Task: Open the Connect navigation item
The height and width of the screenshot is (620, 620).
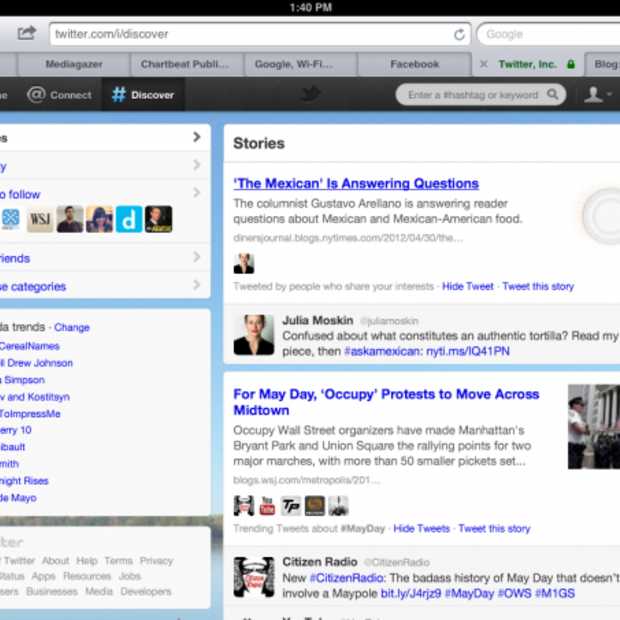Action: [59, 95]
